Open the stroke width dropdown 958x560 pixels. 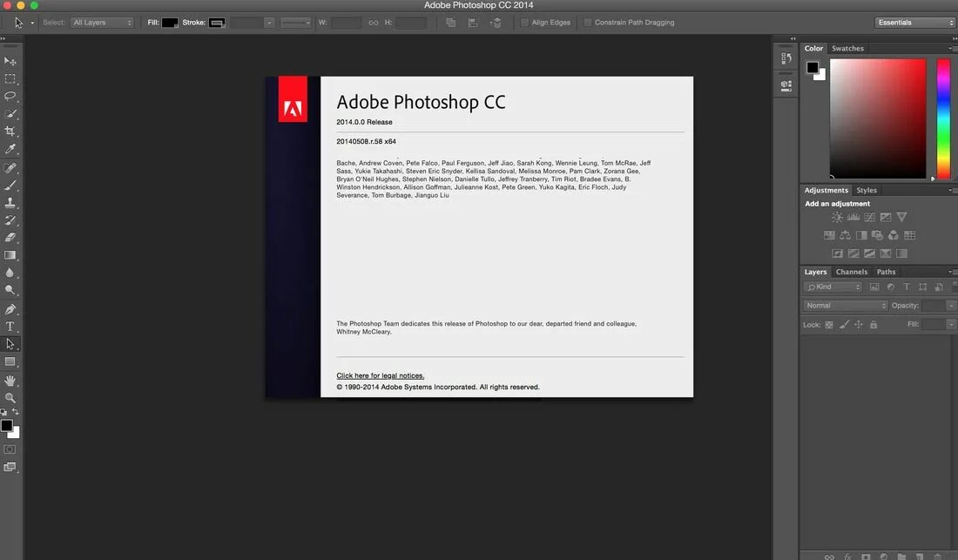click(269, 23)
